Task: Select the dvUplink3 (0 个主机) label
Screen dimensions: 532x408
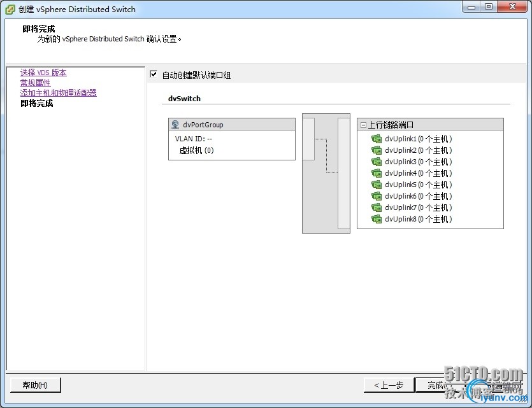Action: (x=419, y=162)
